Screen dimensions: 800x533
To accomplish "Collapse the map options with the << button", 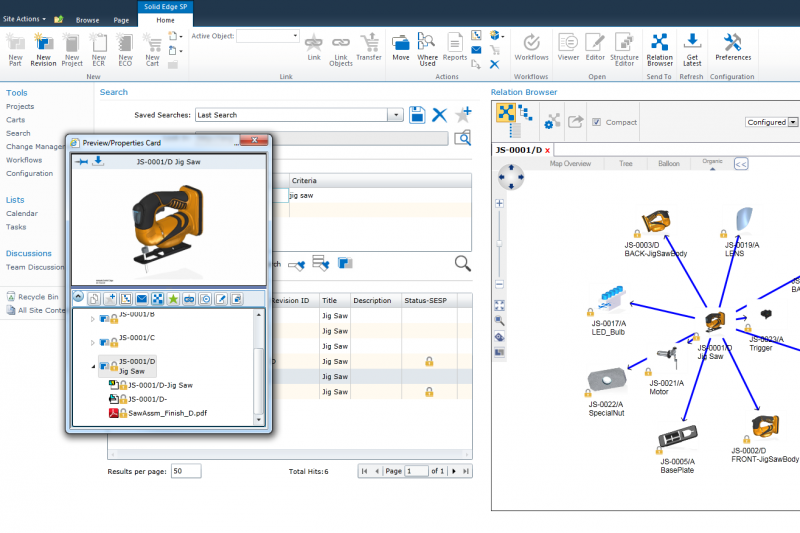I will point(741,164).
